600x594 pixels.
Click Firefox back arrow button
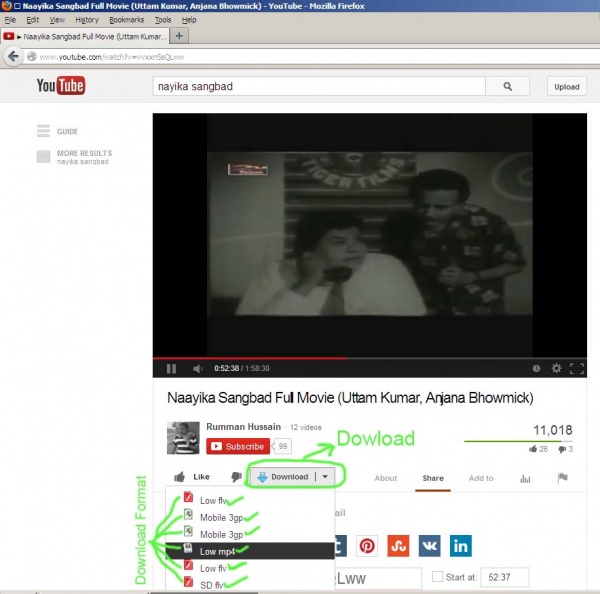coord(13,57)
